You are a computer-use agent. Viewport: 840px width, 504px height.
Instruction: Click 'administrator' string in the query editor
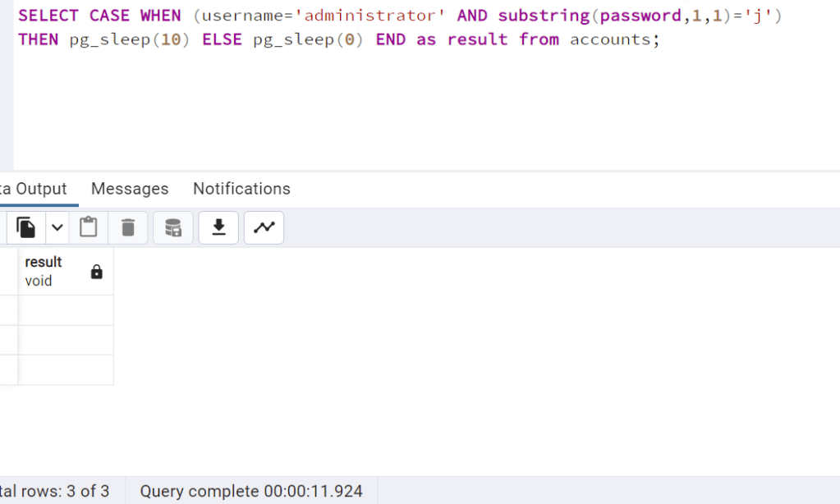tap(369, 16)
